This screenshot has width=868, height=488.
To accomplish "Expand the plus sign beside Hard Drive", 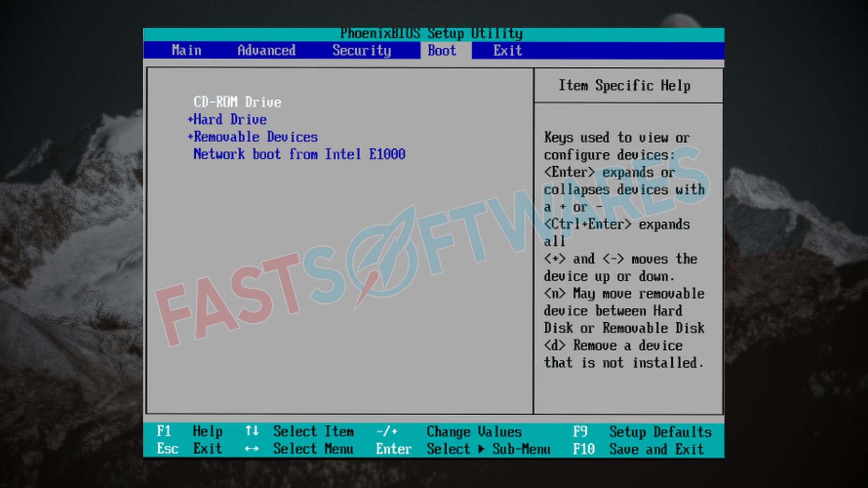I will (x=190, y=119).
